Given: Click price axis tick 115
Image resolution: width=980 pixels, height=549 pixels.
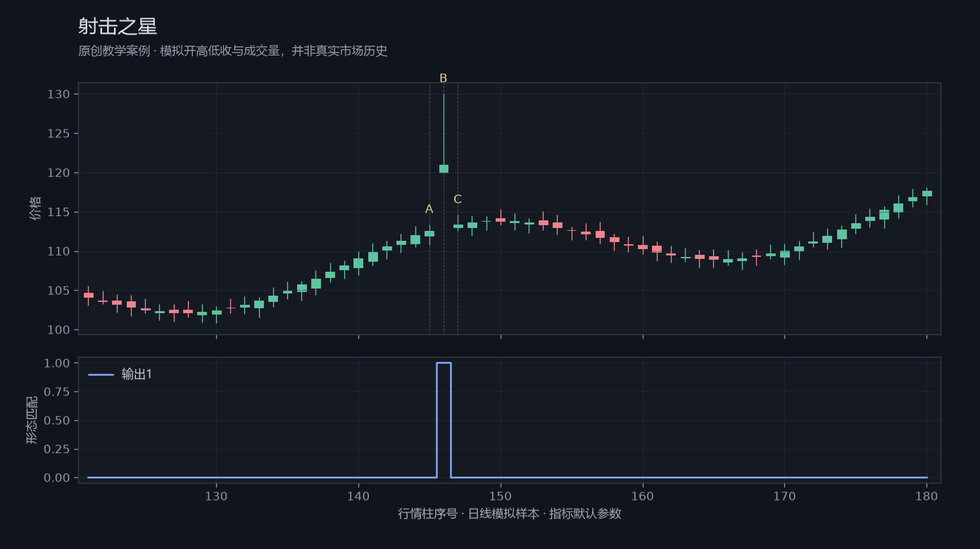Looking at the screenshot, I should point(58,213).
